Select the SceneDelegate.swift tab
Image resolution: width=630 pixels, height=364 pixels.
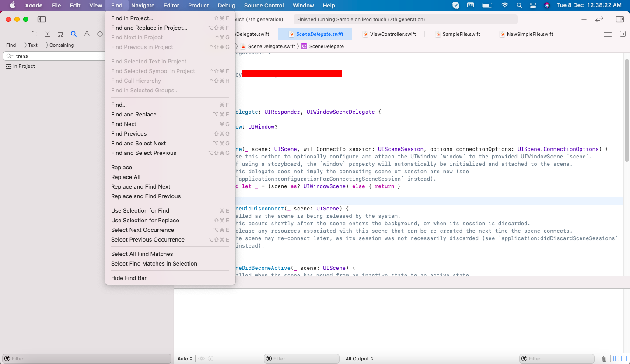pyautogui.click(x=315, y=34)
